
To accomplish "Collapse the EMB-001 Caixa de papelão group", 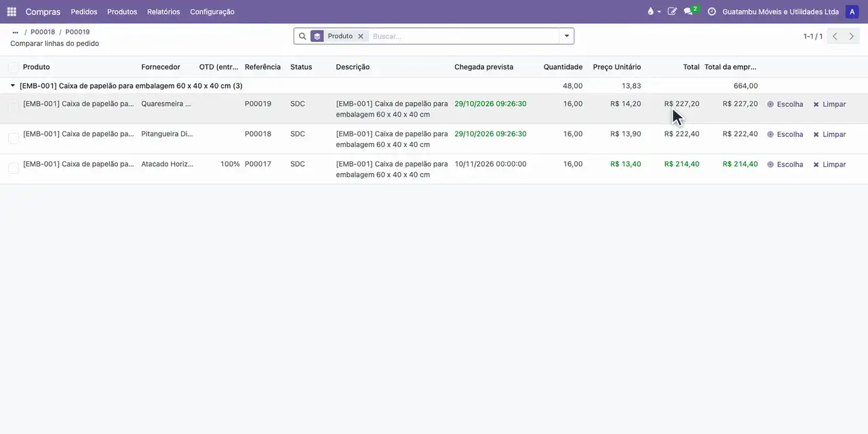I will tap(13, 85).
